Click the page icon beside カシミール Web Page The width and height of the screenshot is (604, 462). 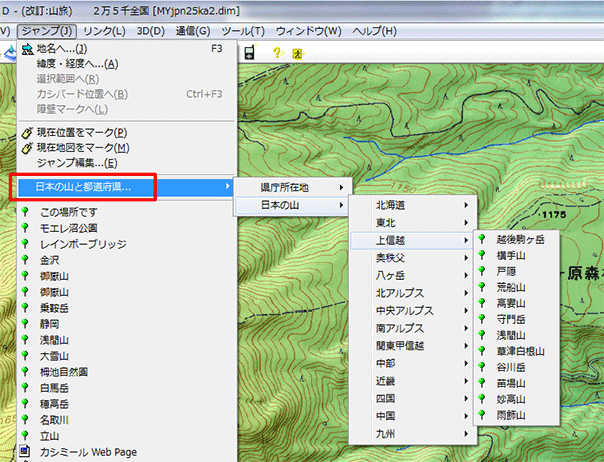click(x=26, y=452)
